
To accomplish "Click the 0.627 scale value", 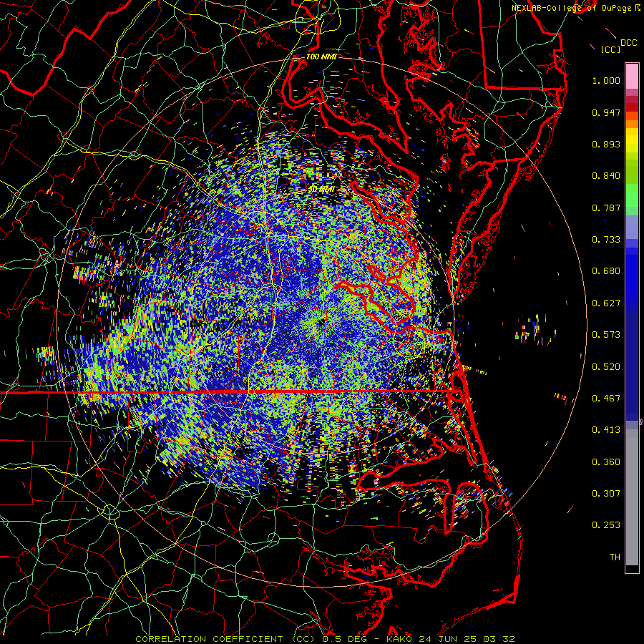I will pos(606,303).
